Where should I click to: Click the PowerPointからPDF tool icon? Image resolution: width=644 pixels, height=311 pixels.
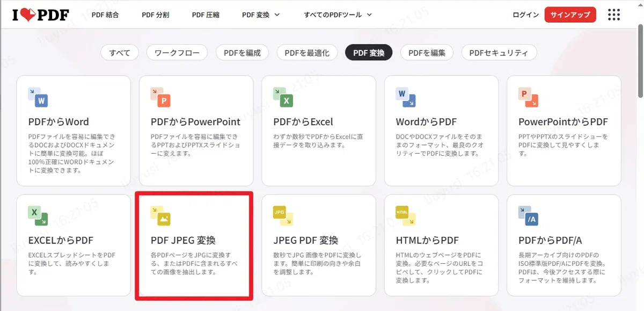point(528,97)
